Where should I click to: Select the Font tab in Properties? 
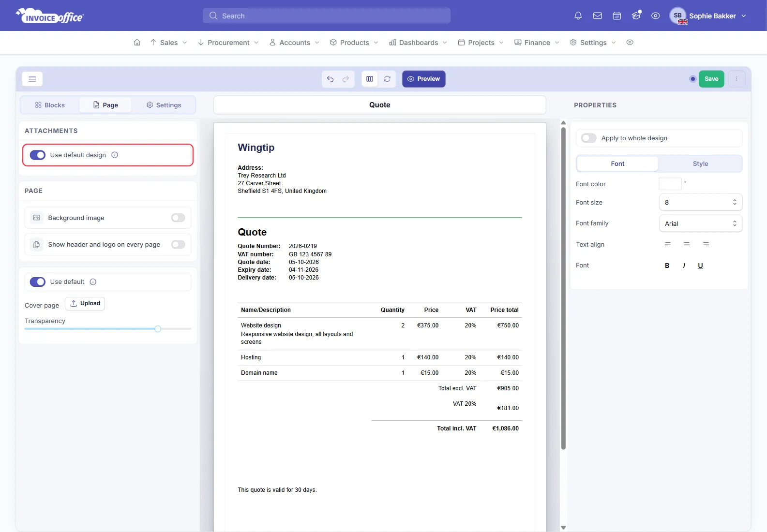(617, 164)
